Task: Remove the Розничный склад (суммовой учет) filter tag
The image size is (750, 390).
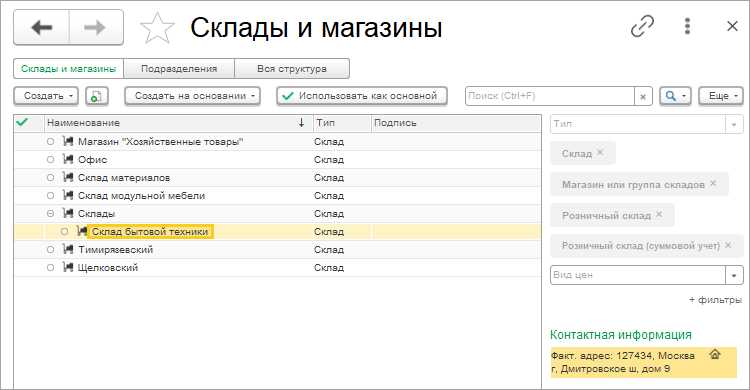Action: 728,245
